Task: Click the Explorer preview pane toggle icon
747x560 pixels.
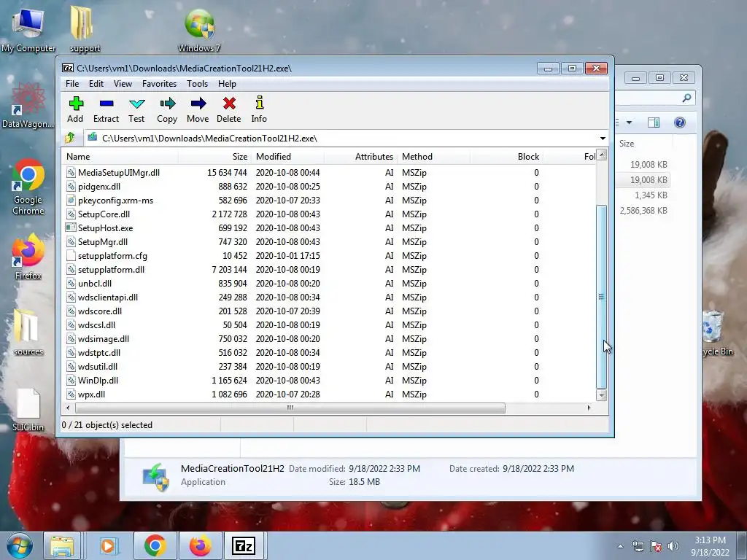Action: 654,122
